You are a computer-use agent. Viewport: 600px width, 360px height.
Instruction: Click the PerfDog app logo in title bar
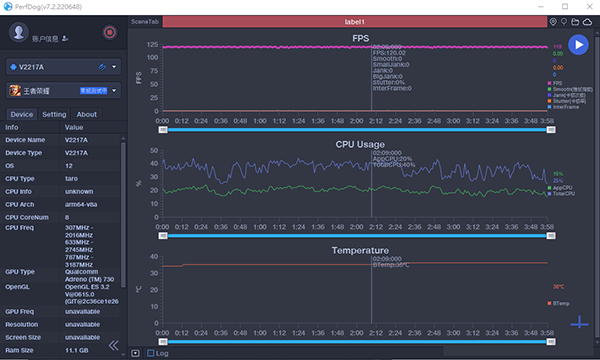[x=8, y=7]
